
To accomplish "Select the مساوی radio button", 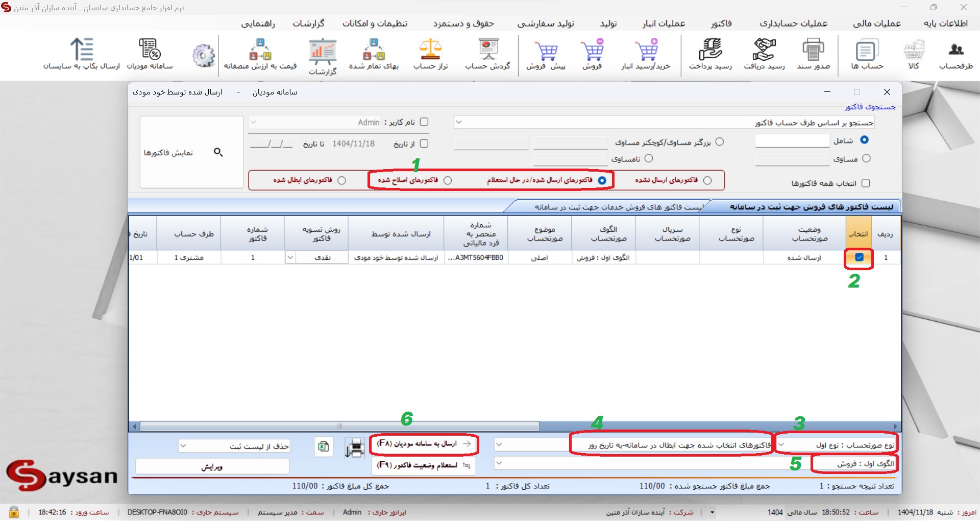I will pos(866,158).
